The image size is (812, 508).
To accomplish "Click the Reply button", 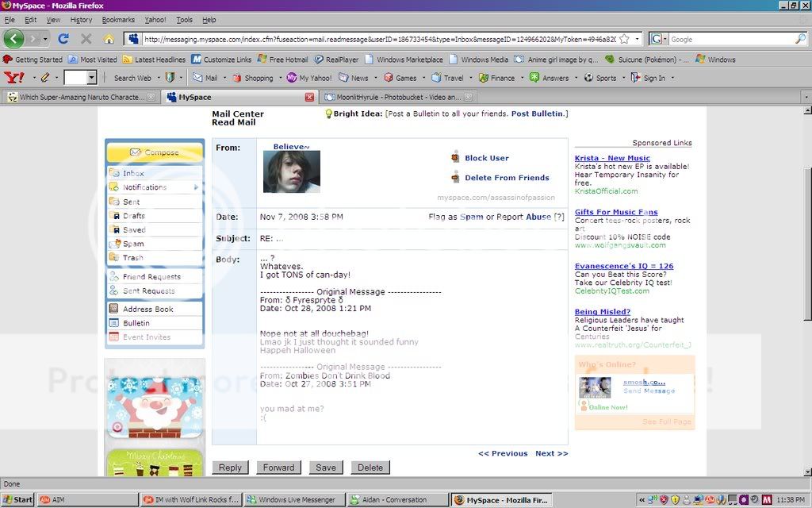I will [x=230, y=468].
